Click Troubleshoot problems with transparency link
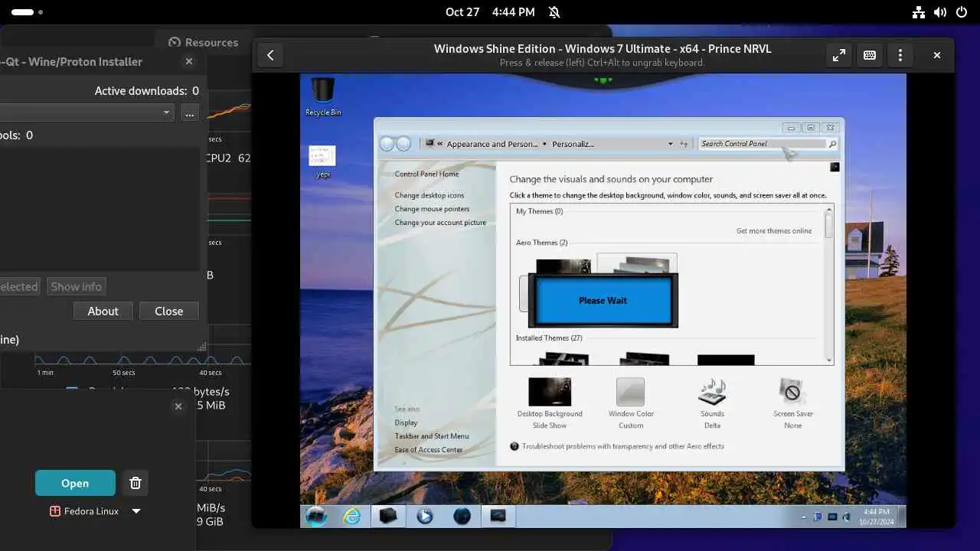This screenshot has height=551, width=980. [x=622, y=446]
